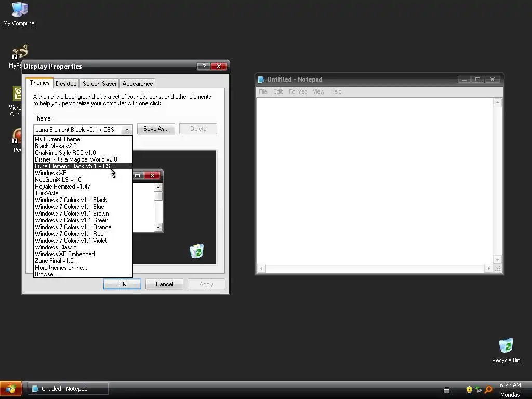The height and width of the screenshot is (399, 532).
Task: Pick Windows 7 Colors v1.1 Violet
Action: pos(83,241)
